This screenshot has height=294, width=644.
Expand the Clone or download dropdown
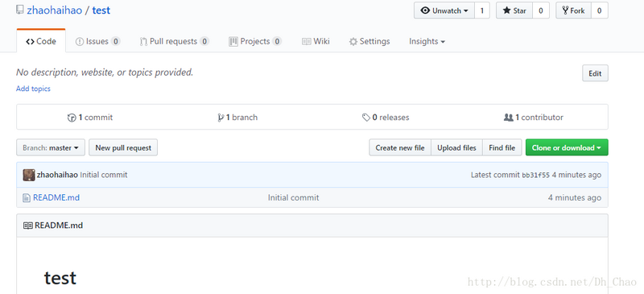[x=567, y=147]
